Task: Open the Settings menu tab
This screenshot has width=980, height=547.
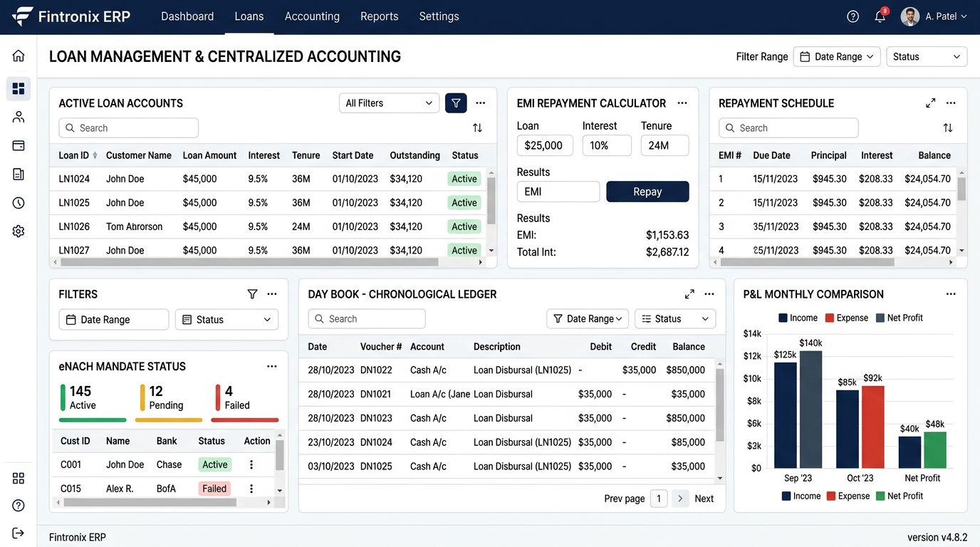Action: (x=439, y=16)
